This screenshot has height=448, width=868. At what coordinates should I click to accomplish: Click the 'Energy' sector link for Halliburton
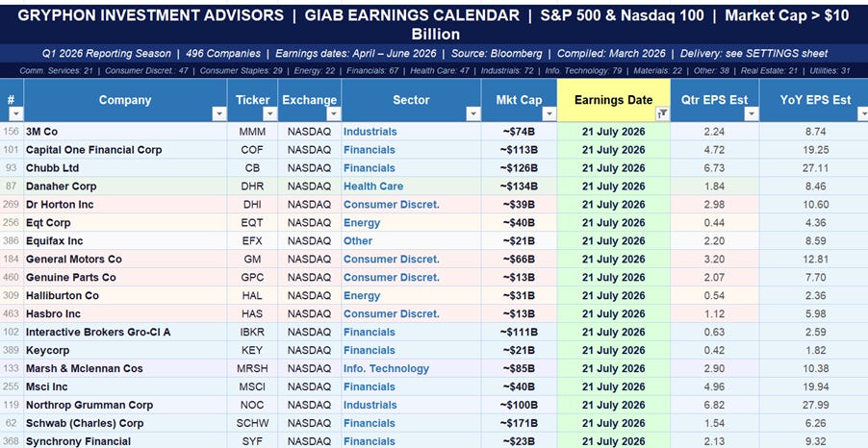point(362,296)
